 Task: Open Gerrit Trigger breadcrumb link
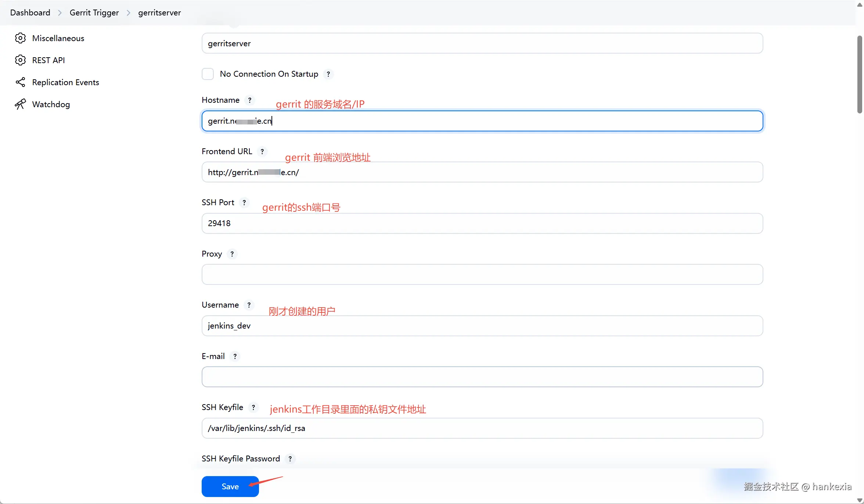pos(94,13)
